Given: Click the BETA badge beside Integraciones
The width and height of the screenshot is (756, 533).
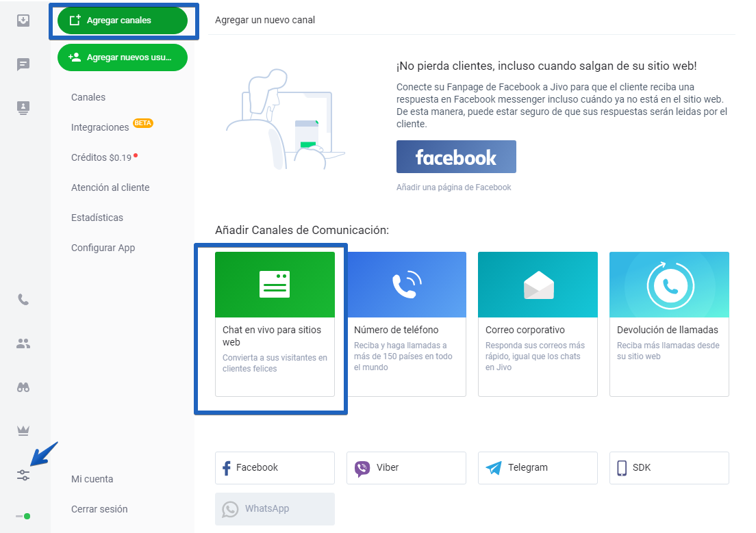Looking at the screenshot, I should coord(142,123).
